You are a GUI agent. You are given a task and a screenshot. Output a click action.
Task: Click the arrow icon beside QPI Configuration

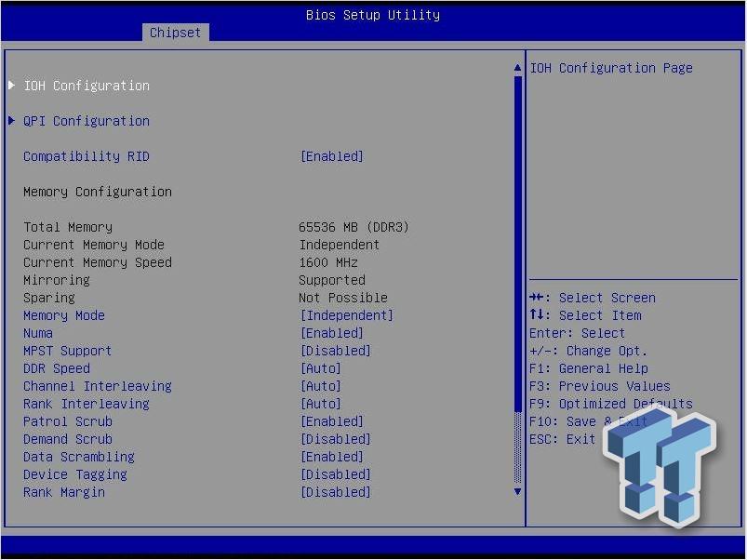click(11, 121)
